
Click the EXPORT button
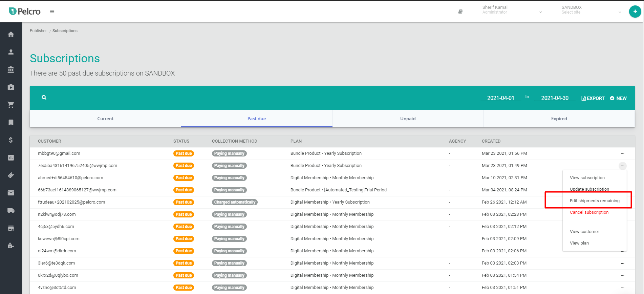click(593, 98)
